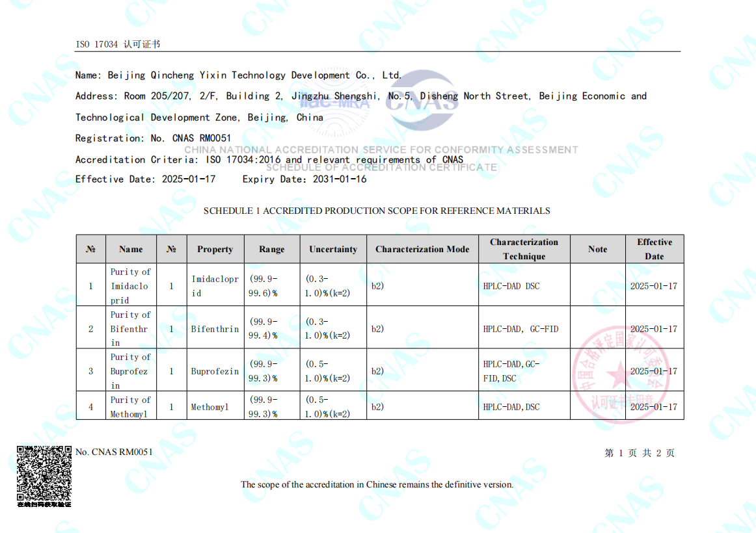Click the 'SCHEDULE 1 ACCREDITED PRODUCTION SCOPE' title
Viewport: 756px width, 533px height.
click(377, 211)
